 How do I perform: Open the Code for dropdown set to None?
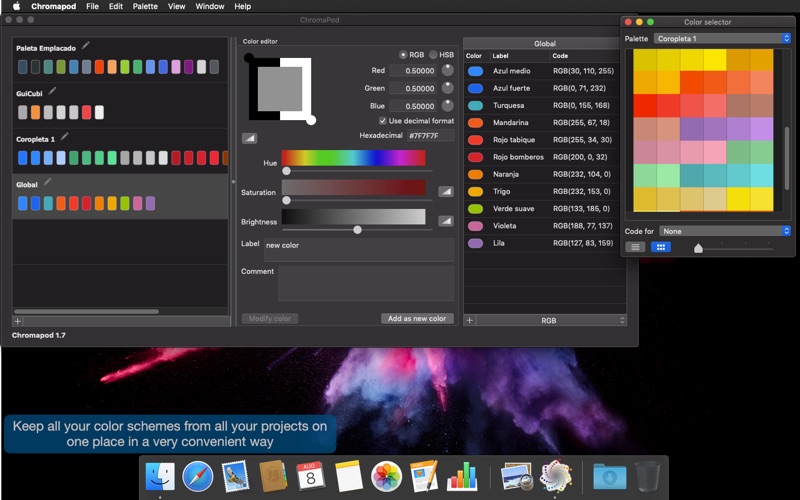click(725, 231)
